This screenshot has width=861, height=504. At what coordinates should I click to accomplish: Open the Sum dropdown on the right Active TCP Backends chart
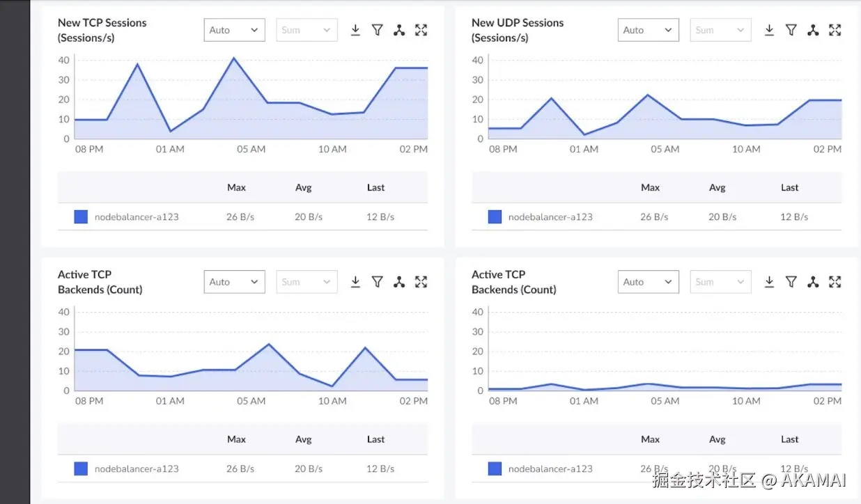720,282
